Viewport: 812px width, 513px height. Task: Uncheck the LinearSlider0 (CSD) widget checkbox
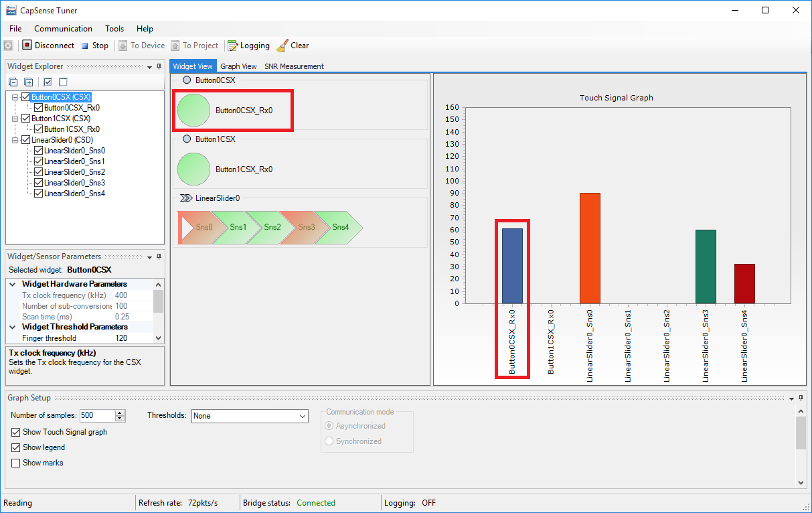(26, 140)
